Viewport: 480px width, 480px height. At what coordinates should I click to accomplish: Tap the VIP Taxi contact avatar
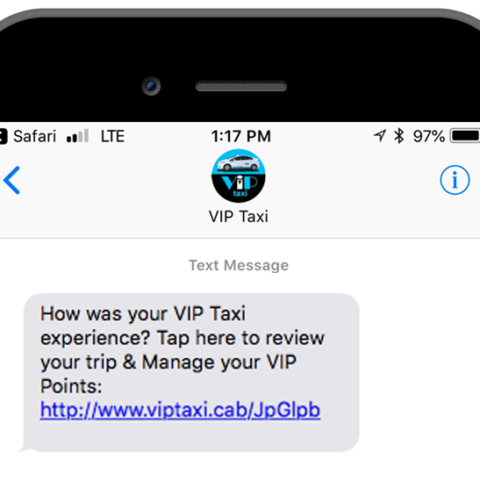238,176
